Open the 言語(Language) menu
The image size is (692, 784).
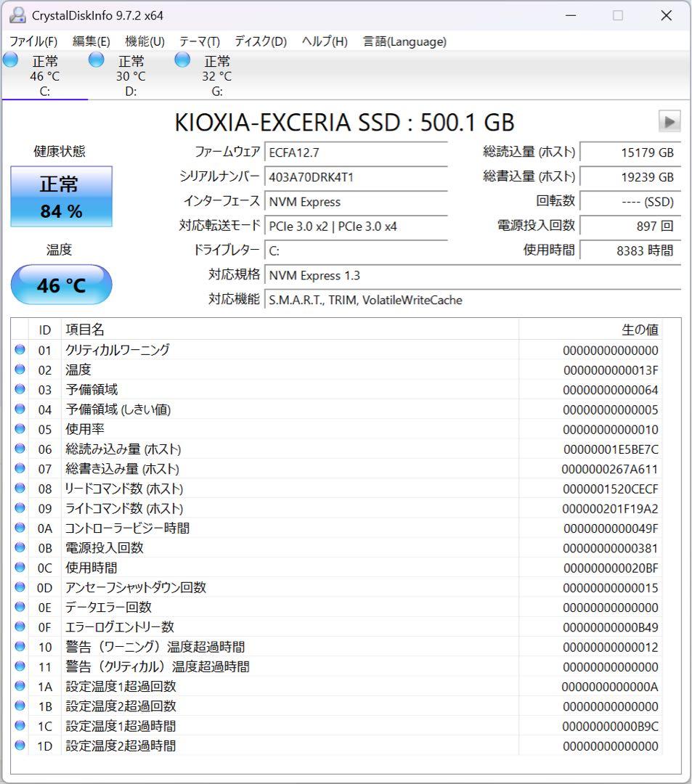403,41
